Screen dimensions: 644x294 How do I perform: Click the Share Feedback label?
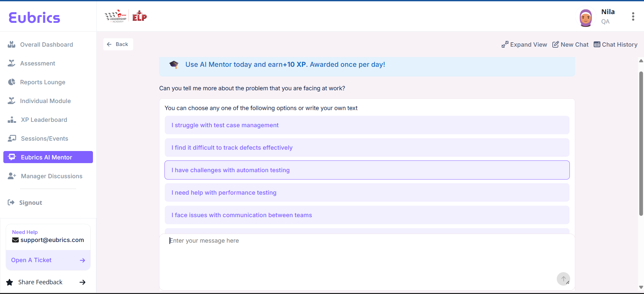40,282
